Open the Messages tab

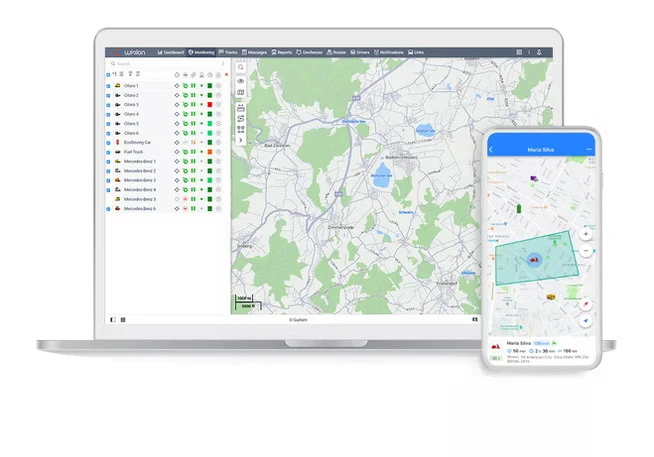[254, 52]
